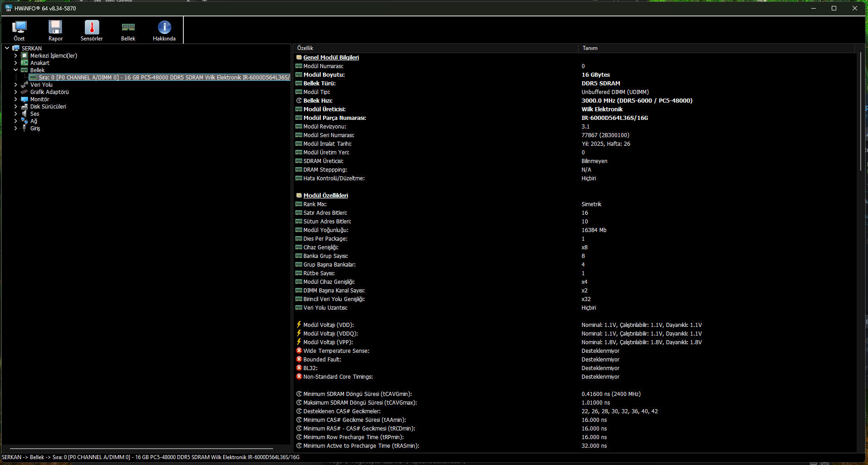Click the Rank Mix value Simetrik
The height and width of the screenshot is (465, 868).
[591, 204]
